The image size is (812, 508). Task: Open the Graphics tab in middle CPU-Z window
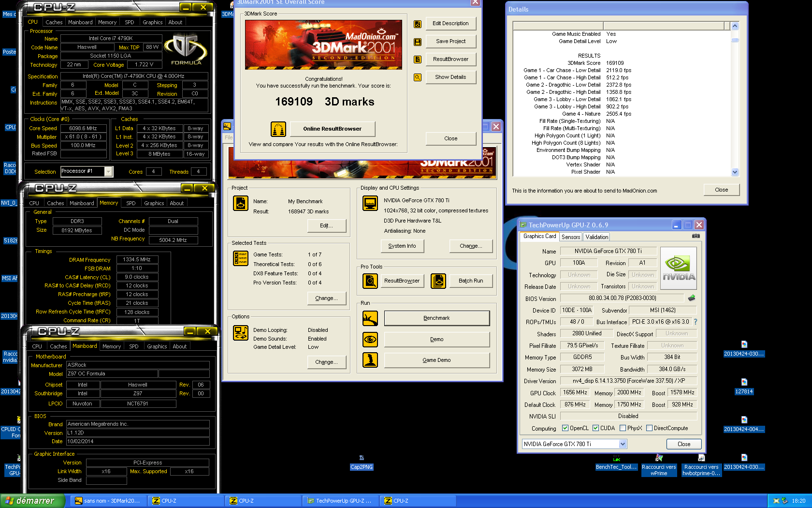(154, 203)
